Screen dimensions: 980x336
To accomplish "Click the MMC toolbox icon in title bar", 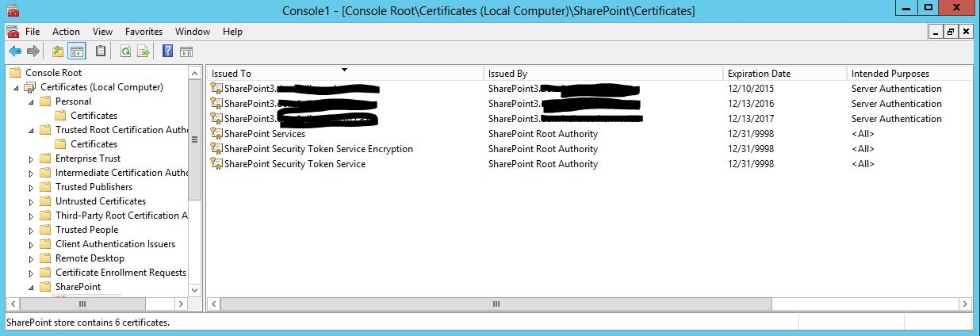I will (11, 10).
